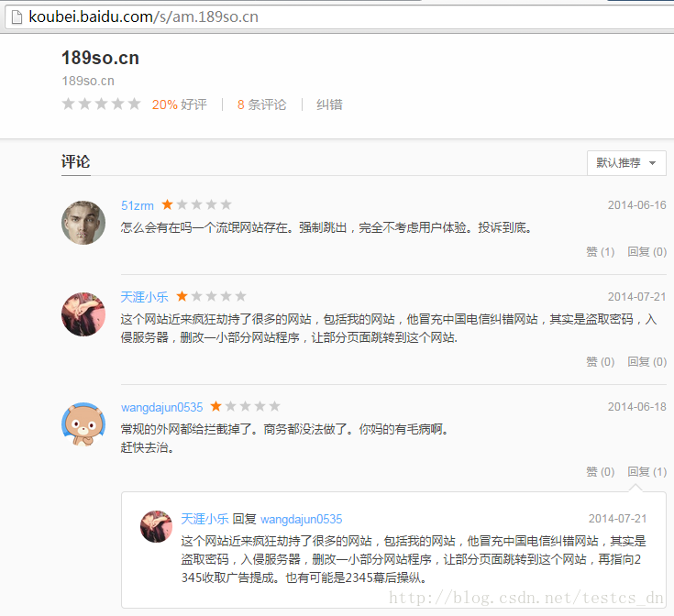Like wangdajun0535's review with 赞 (0)

tap(600, 472)
